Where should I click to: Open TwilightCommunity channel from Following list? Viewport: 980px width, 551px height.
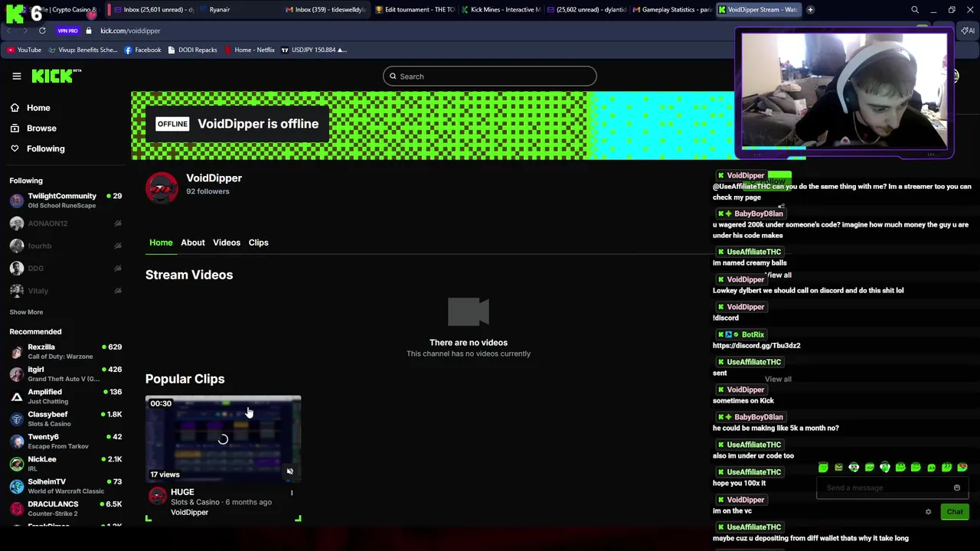(x=65, y=201)
